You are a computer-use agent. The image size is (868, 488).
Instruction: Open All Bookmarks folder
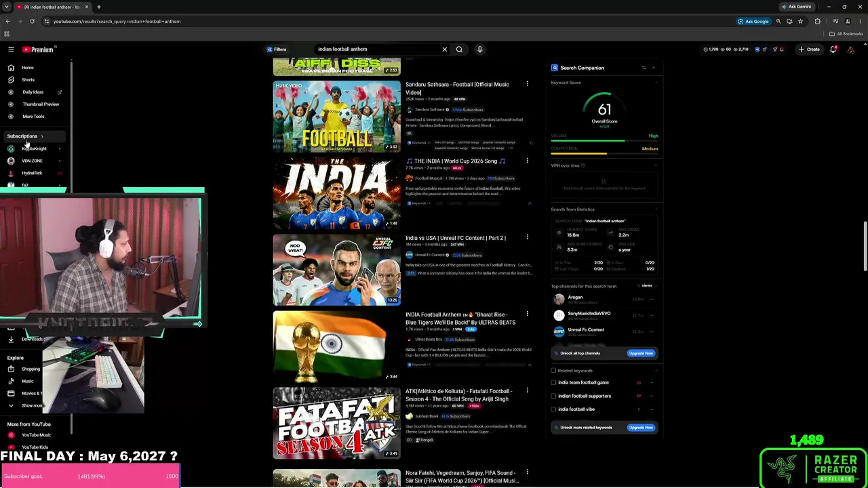pos(847,34)
